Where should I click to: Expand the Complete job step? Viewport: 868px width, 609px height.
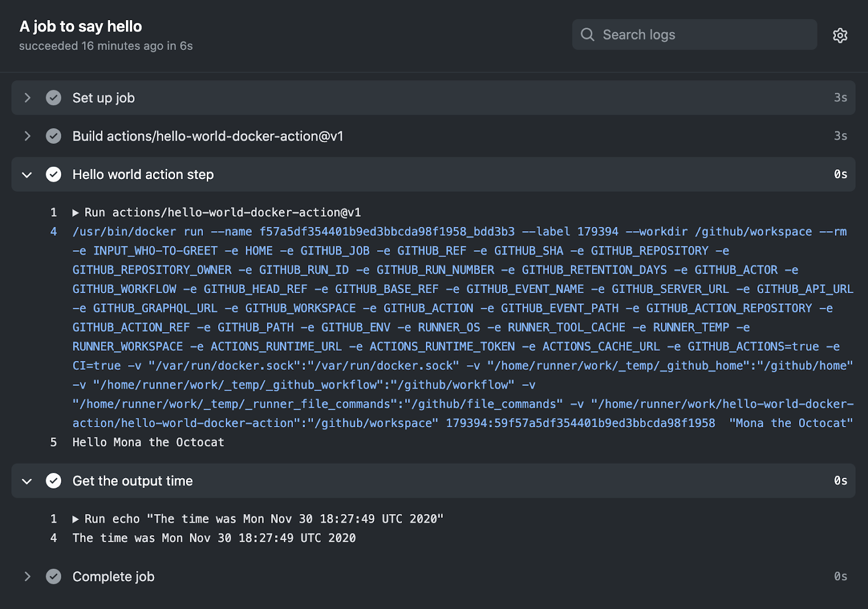point(27,576)
